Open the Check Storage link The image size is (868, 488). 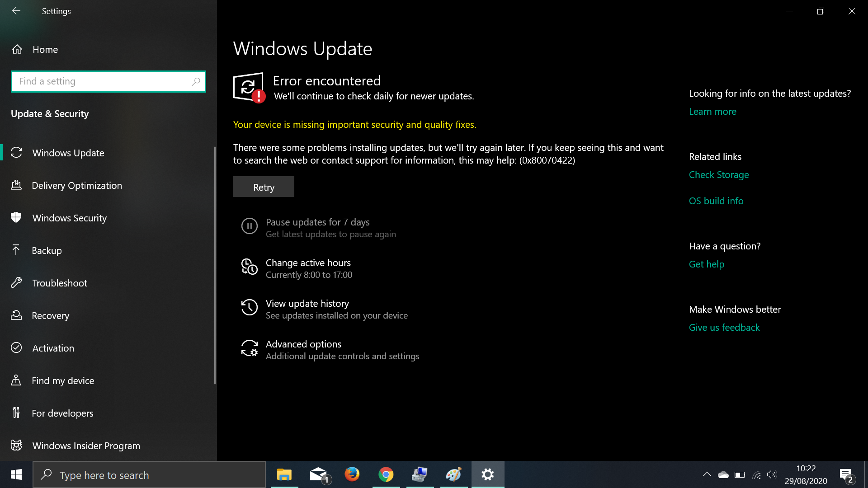pyautogui.click(x=719, y=175)
